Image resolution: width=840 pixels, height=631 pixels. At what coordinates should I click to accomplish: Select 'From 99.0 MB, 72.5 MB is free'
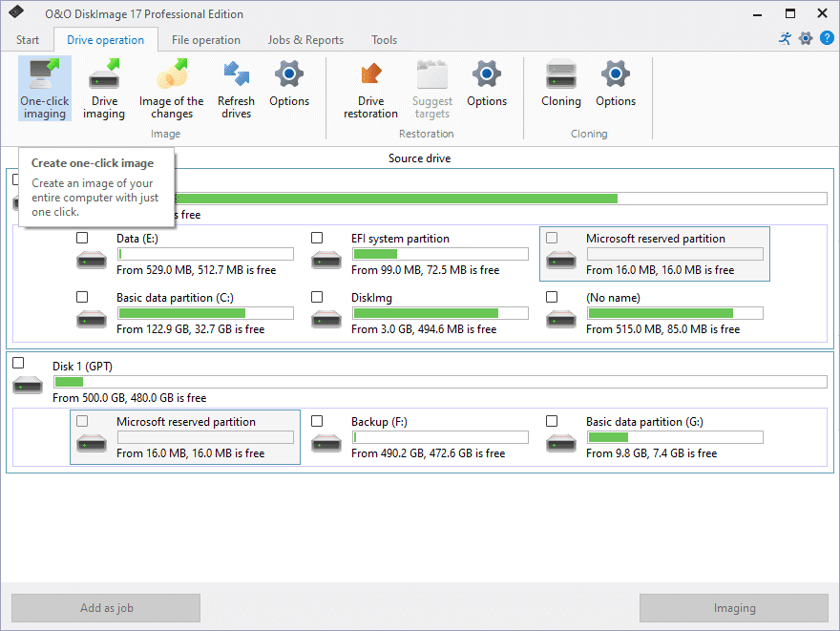[x=426, y=270]
